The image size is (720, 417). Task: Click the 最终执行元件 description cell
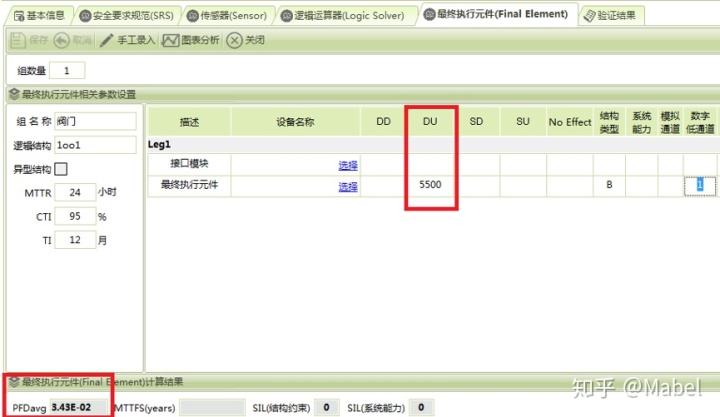pos(189,185)
